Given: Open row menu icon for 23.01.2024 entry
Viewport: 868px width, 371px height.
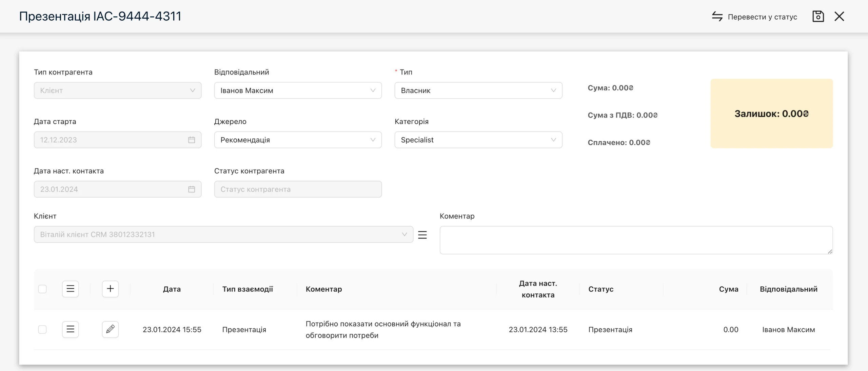Looking at the screenshot, I should tap(70, 329).
